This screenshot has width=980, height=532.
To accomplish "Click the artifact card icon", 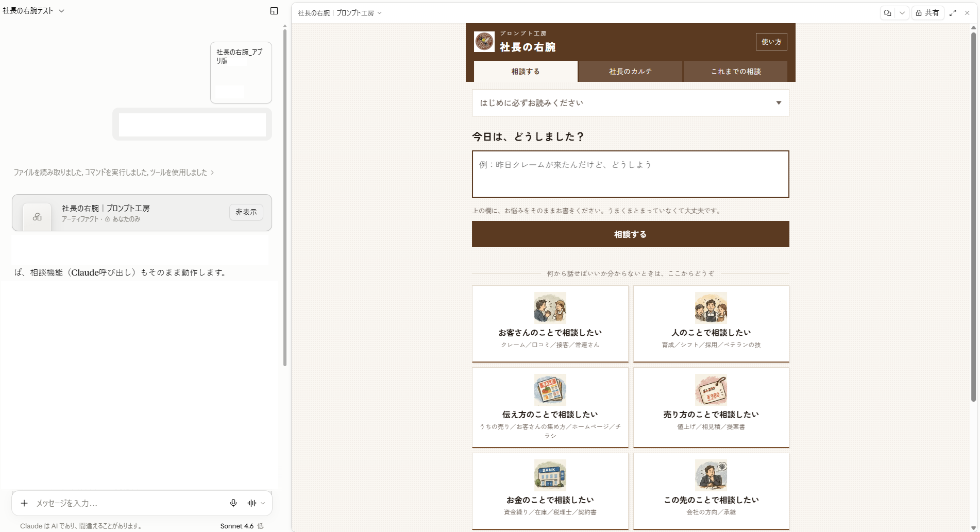I will click(37, 217).
